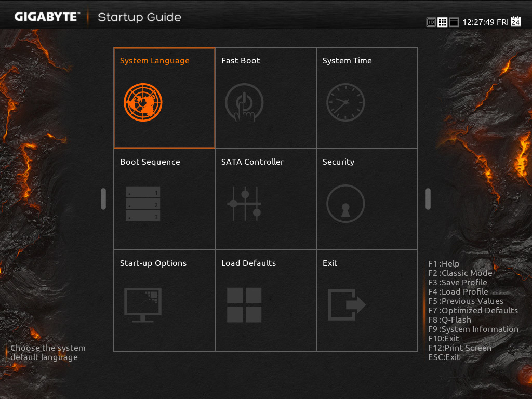The height and width of the screenshot is (399, 532).
Task: Open the System Time clock tile
Action: (x=367, y=98)
